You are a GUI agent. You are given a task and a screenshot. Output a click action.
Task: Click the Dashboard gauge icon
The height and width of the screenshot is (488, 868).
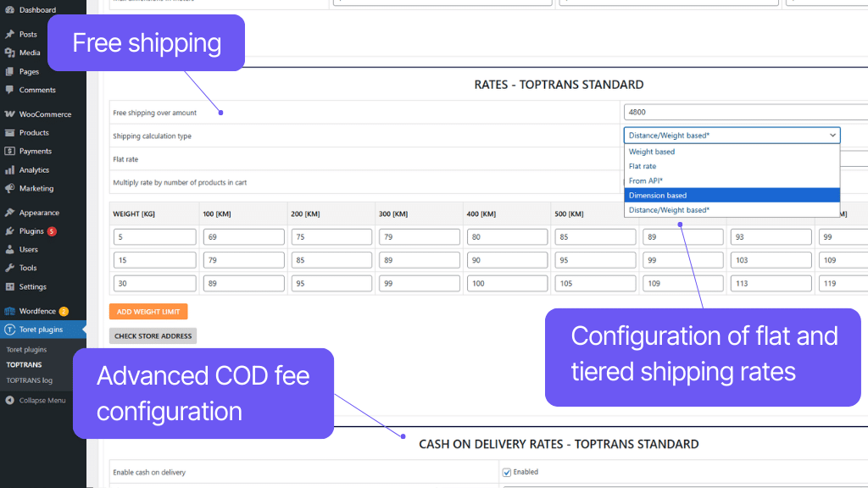click(x=9, y=10)
